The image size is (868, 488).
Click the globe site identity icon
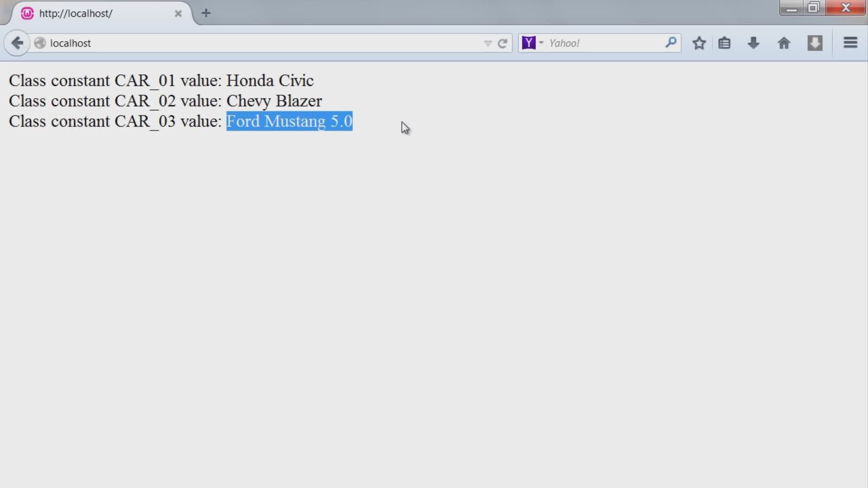[x=40, y=43]
